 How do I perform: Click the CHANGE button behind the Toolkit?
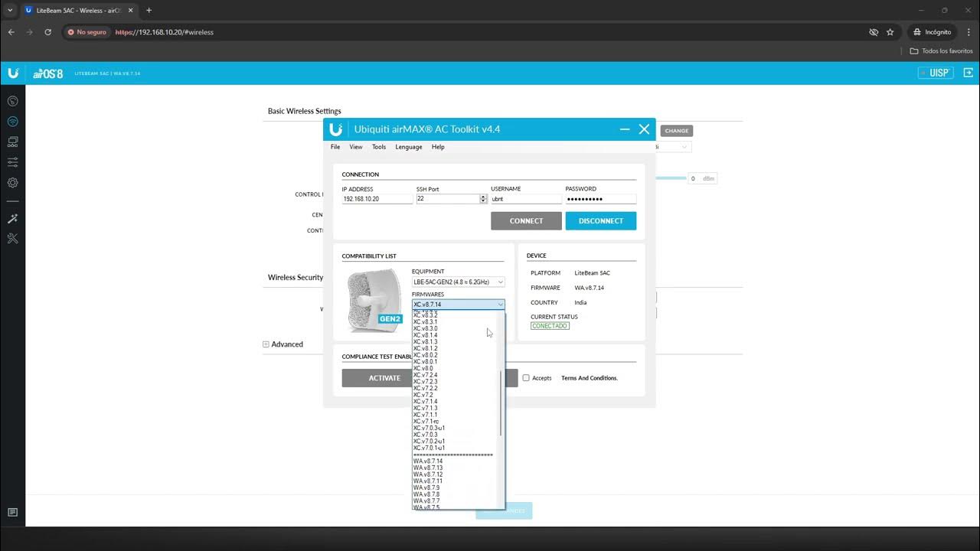point(677,131)
